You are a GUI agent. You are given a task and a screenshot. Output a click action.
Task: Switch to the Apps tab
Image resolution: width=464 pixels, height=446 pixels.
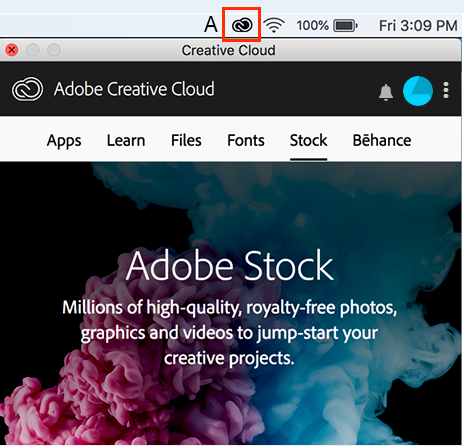[64, 140]
